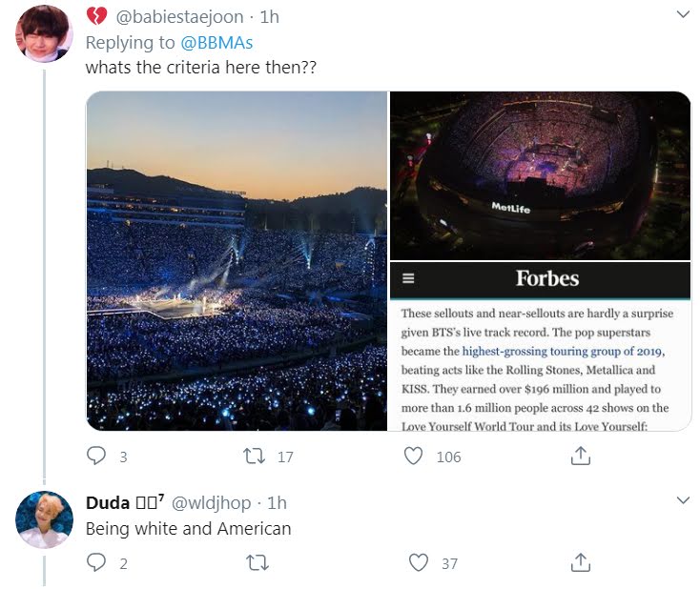The width and height of the screenshot is (700, 589).
Task: Share Duda's tweet
Action: pos(579,563)
